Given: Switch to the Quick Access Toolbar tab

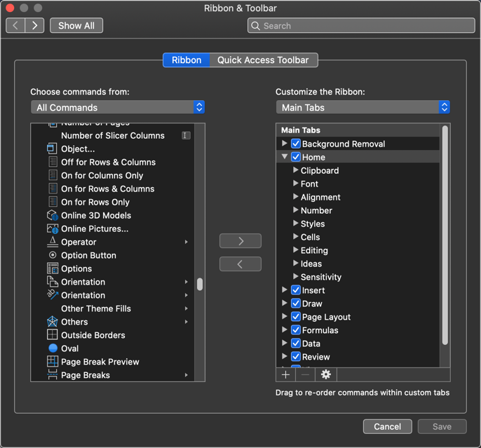Looking at the screenshot, I should tap(263, 60).
